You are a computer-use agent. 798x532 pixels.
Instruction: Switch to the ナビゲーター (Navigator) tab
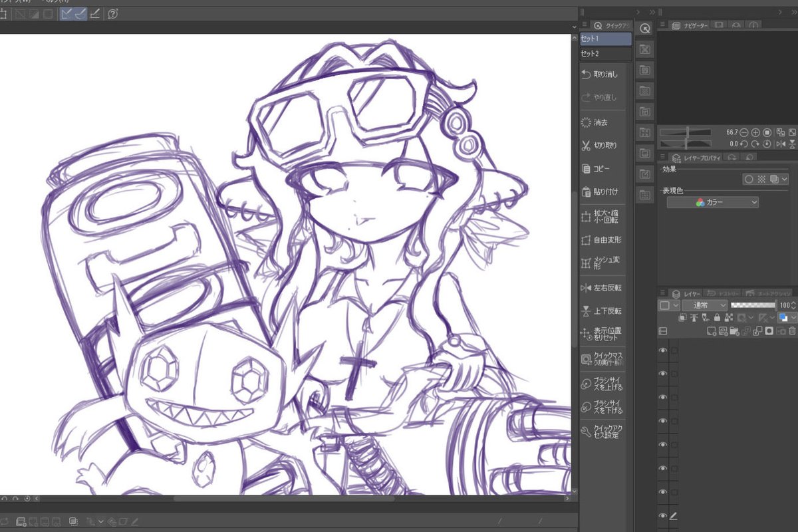tap(689, 25)
